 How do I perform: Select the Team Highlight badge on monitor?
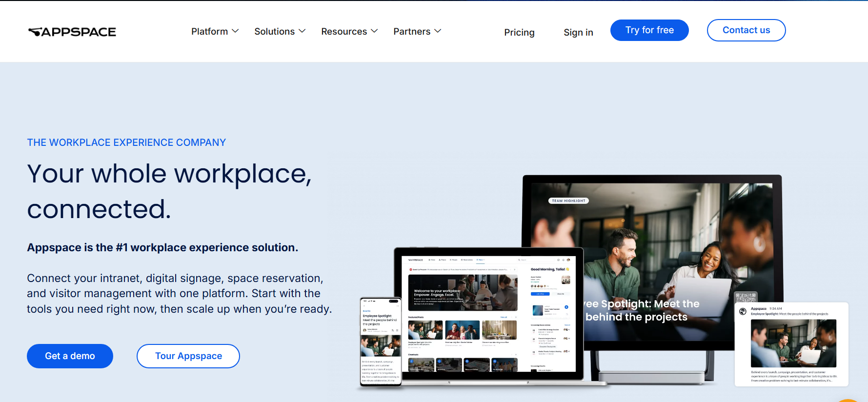point(568,201)
